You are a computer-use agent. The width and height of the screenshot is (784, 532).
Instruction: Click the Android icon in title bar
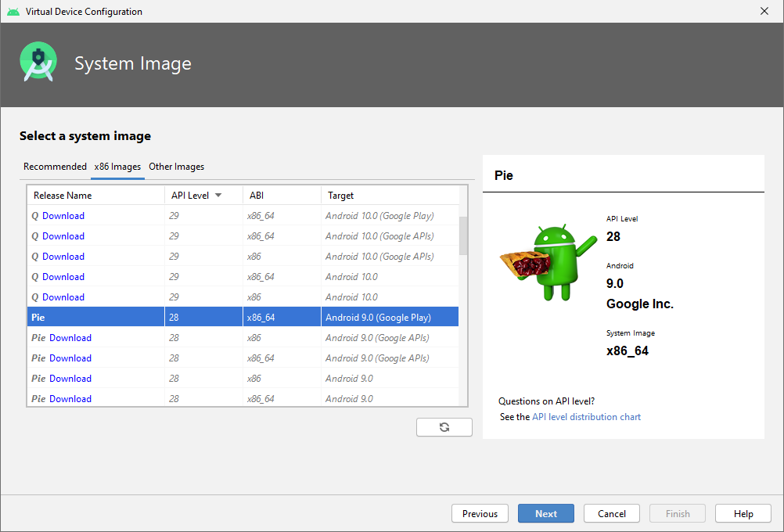[x=13, y=12]
